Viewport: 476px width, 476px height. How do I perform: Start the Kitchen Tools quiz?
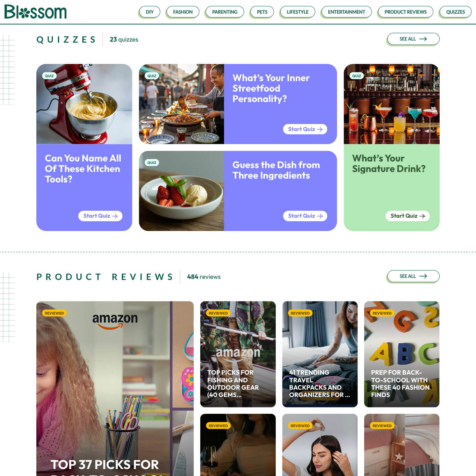[x=100, y=216]
